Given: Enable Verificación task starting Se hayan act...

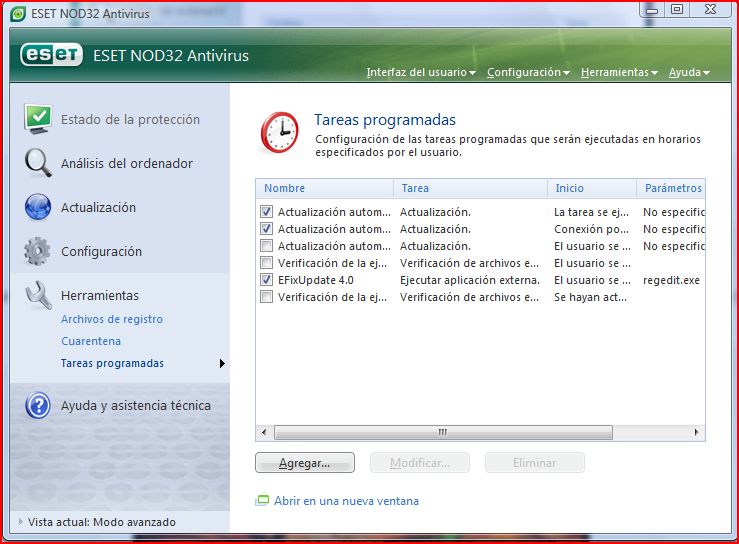Looking at the screenshot, I should click(x=266, y=297).
